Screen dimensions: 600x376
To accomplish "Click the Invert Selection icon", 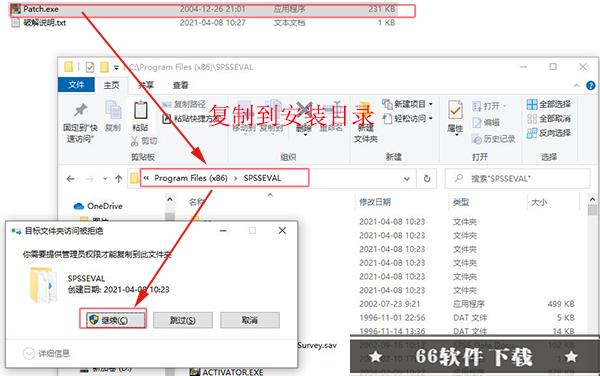I will [x=532, y=133].
